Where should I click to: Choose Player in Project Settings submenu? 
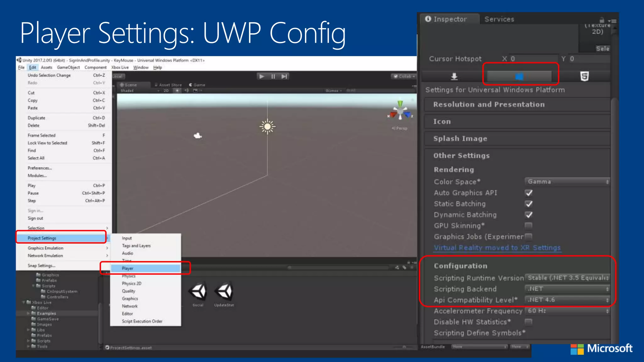click(x=146, y=268)
